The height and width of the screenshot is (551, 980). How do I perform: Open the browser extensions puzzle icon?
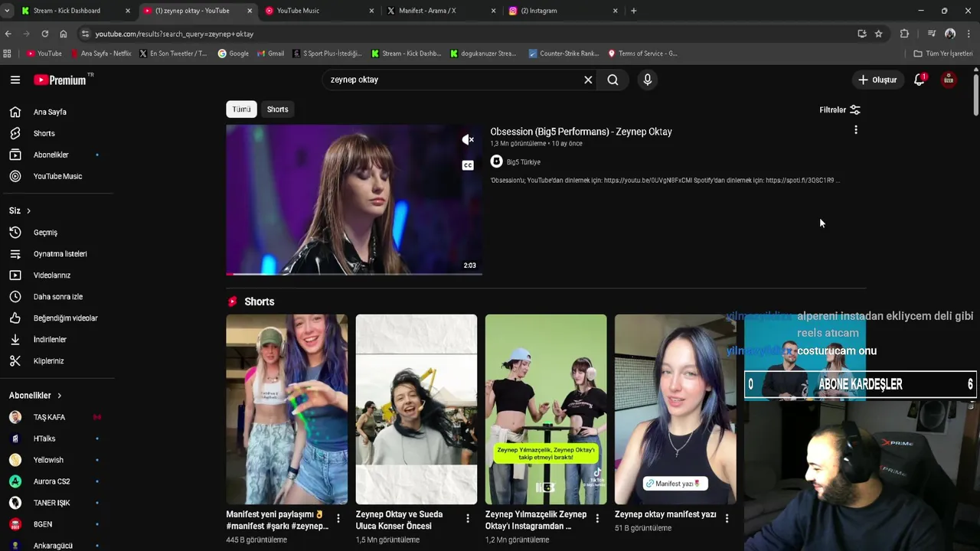(904, 34)
